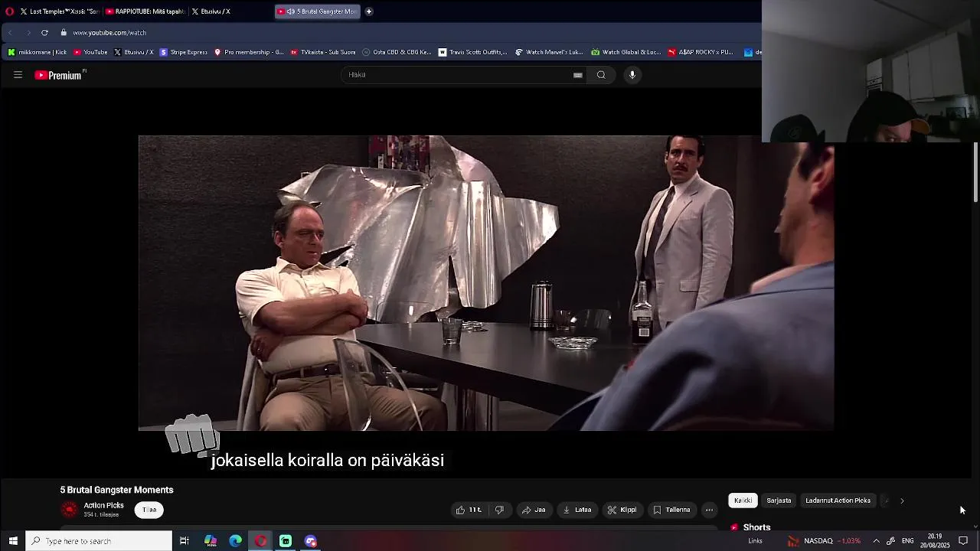Screen dimensions: 980x551
Task: Select Ladannut Action Picks chip
Action: (x=838, y=500)
